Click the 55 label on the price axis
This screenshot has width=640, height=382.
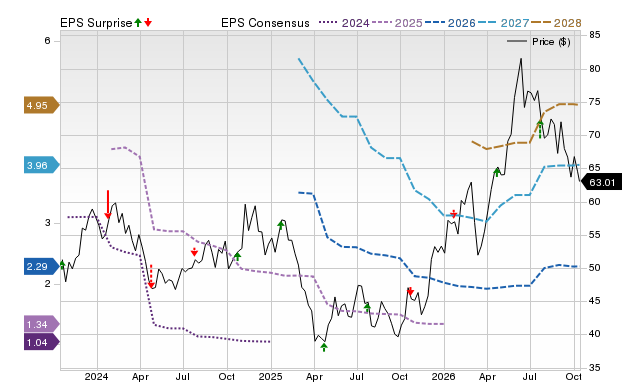(x=594, y=235)
